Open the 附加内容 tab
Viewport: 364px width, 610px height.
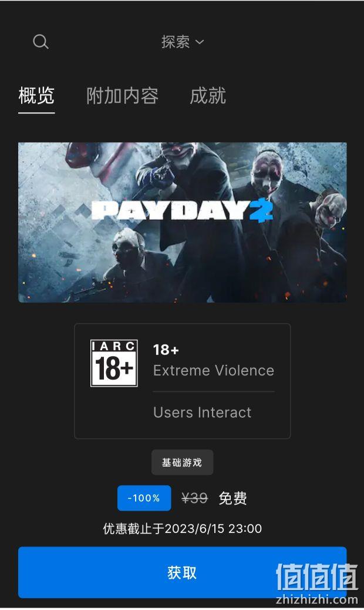click(x=122, y=96)
